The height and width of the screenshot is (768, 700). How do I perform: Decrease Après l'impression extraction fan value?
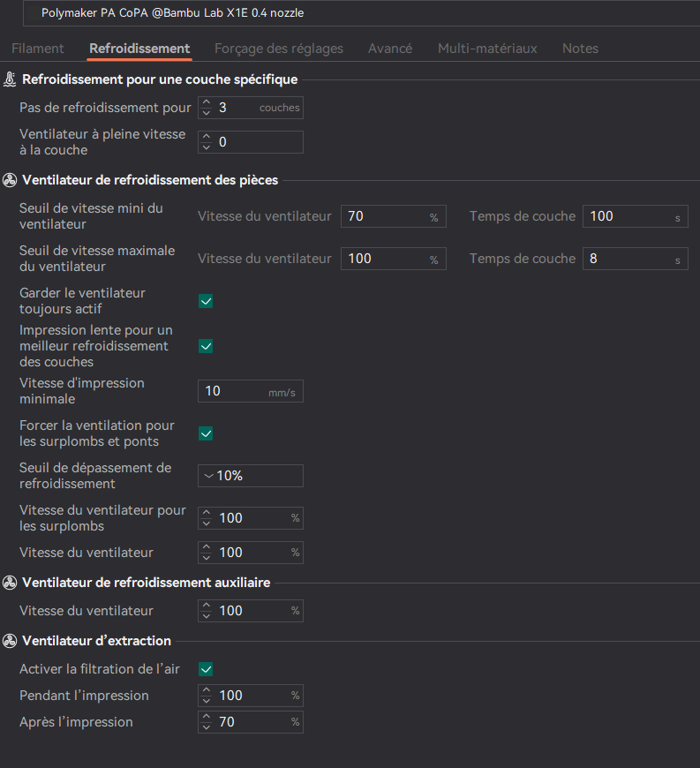pyautogui.click(x=207, y=727)
